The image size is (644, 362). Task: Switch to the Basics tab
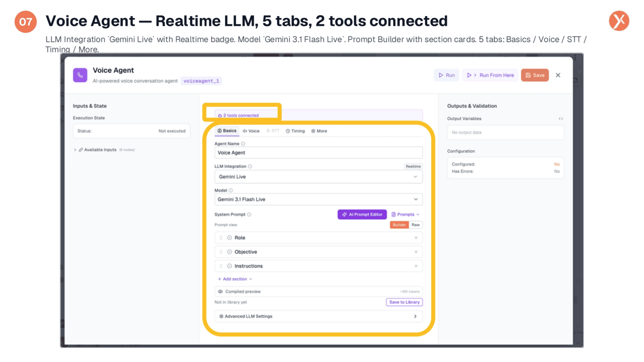pos(227,131)
